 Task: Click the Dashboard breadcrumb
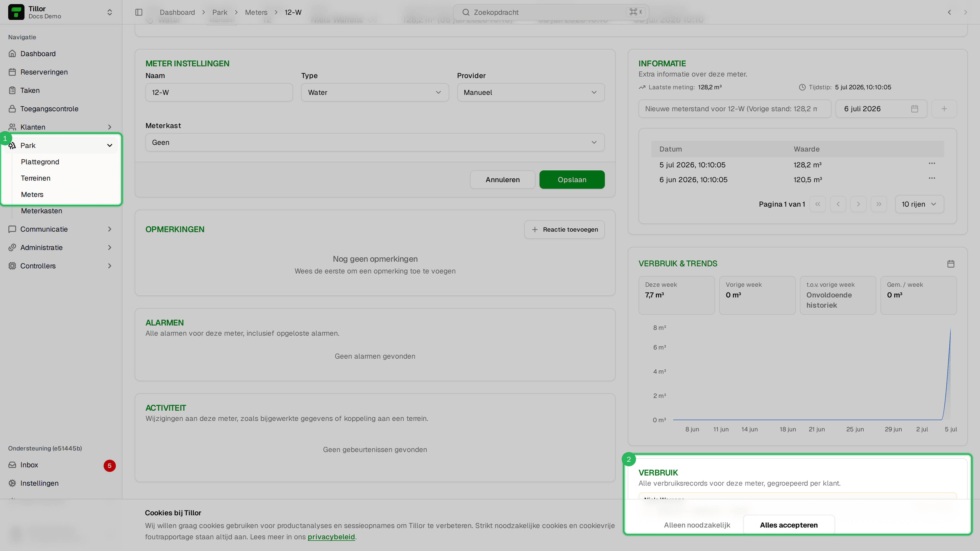177,12
